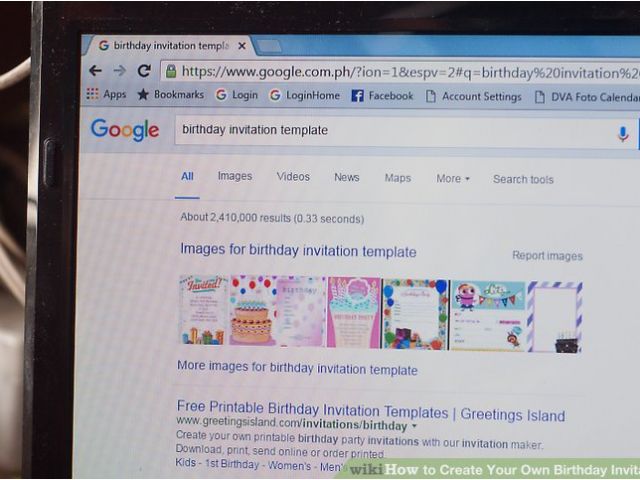Open the Women's sitelink
The width and height of the screenshot is (640, 480).
pyautogui.click(x=289, y=465)
